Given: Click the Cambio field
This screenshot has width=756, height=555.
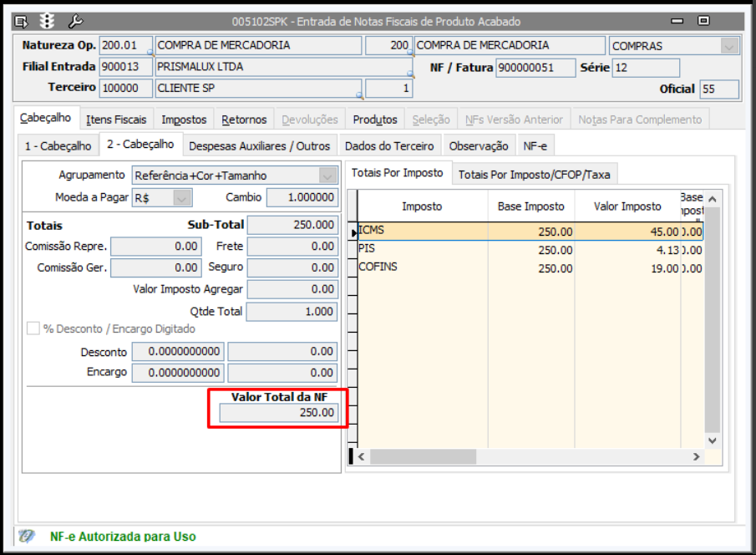Looking at the screenshot, I should point(302,197).
